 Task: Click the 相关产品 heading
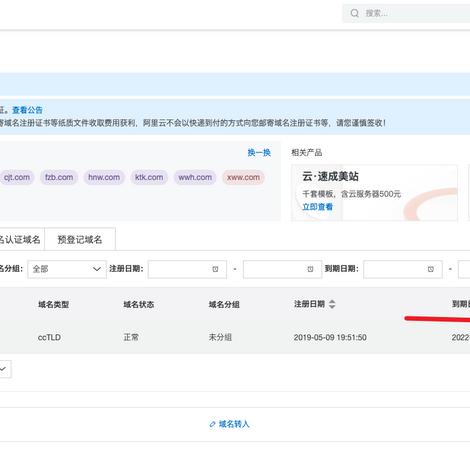pyautogui.click(x=307, y=153)
